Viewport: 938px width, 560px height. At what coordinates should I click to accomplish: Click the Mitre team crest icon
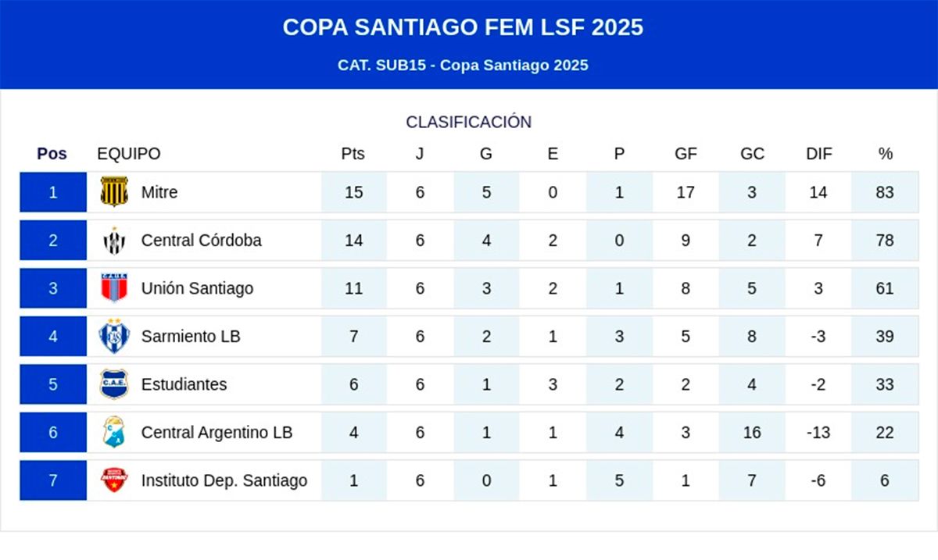114,192
